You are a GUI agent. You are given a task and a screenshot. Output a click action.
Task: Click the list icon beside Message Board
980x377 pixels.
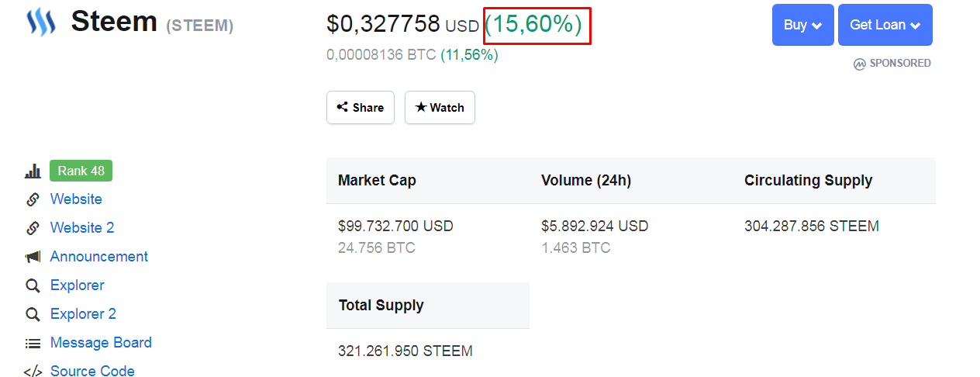tap(33, 343)
